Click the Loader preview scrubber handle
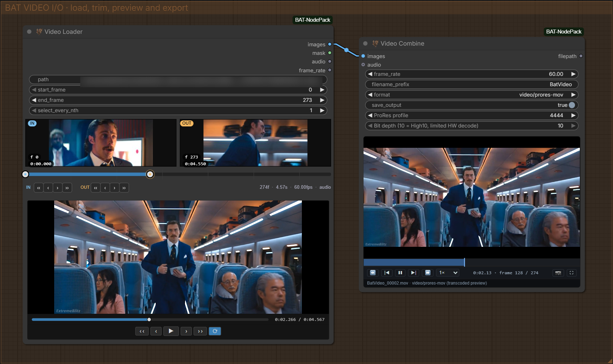 (x=149, y=319)
